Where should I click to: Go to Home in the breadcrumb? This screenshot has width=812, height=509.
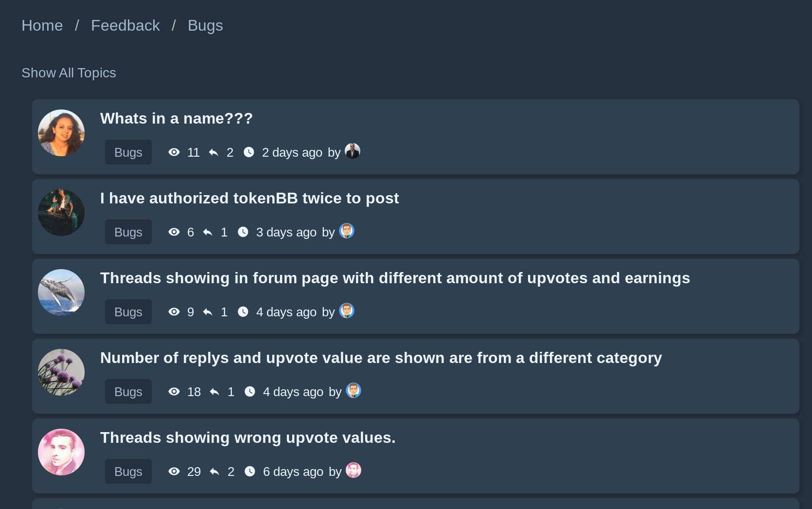click(42, 25)
